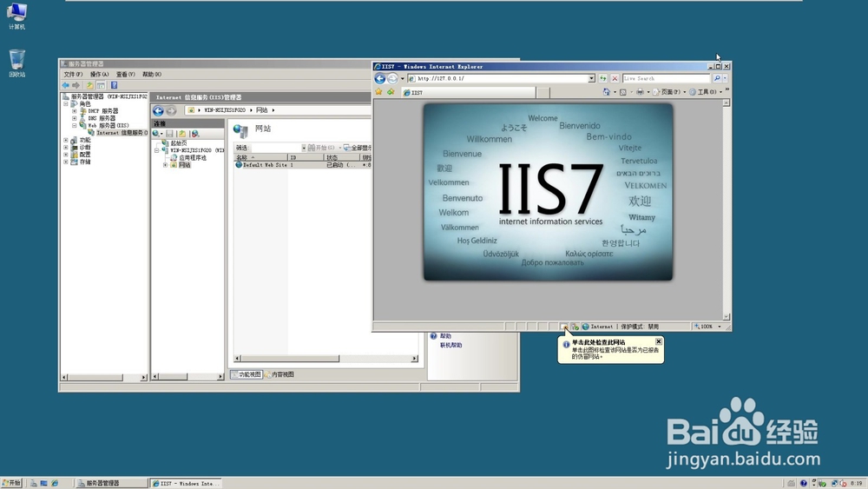Image resolution: width=868 pixels, height=489 pixels.
Task: Open the 操作(A) menu
Action: pos(100,74)
